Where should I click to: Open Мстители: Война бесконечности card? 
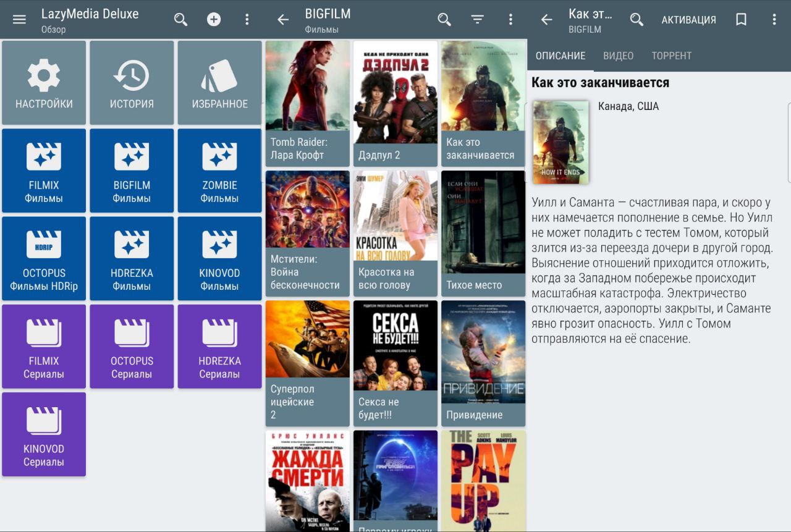point(308,234)
